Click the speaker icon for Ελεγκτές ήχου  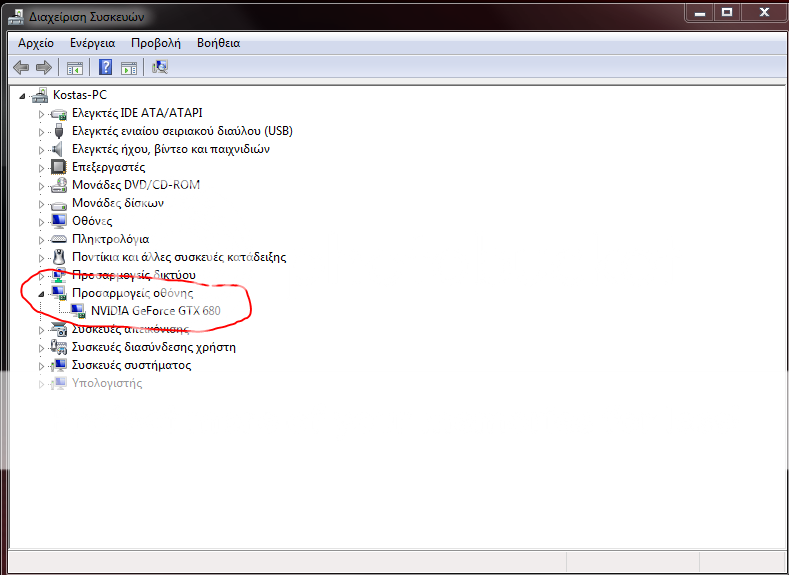(x=58, y=149)
